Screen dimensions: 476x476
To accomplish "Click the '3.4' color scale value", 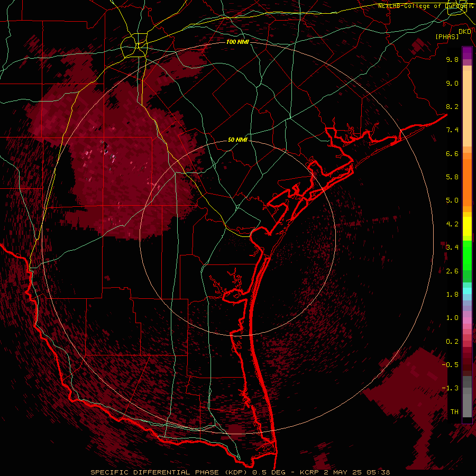I will click(452, 248).
